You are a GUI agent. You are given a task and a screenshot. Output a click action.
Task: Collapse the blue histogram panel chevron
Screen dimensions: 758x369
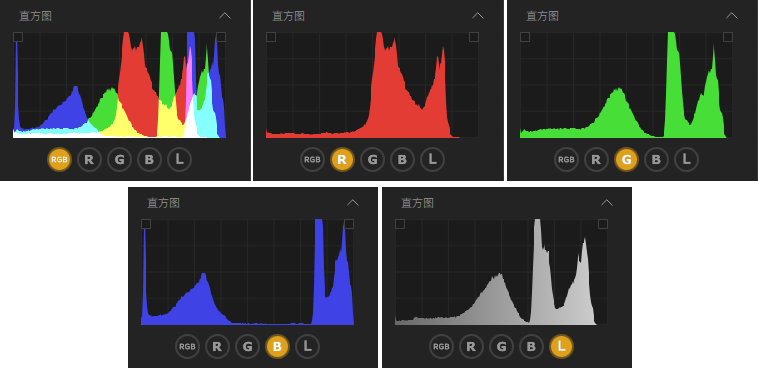[x=353, y=203]
